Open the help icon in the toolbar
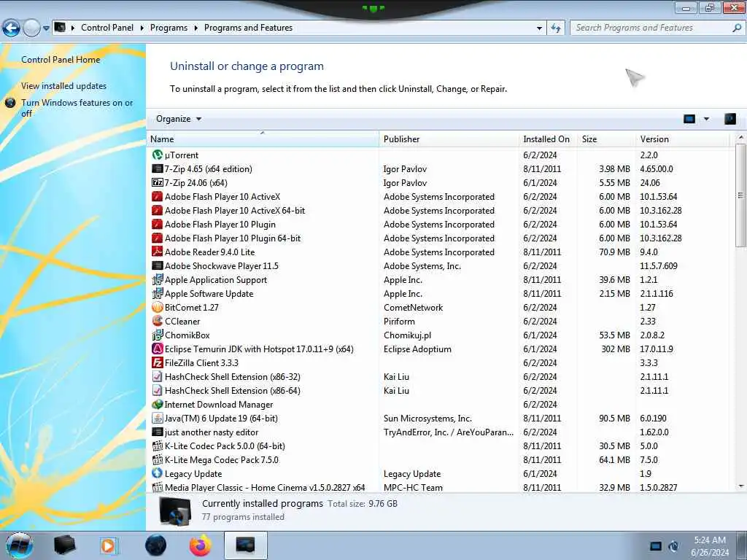The height and width of the screenshot is (560, 747). pyautogui.click(x=729, y=119)
